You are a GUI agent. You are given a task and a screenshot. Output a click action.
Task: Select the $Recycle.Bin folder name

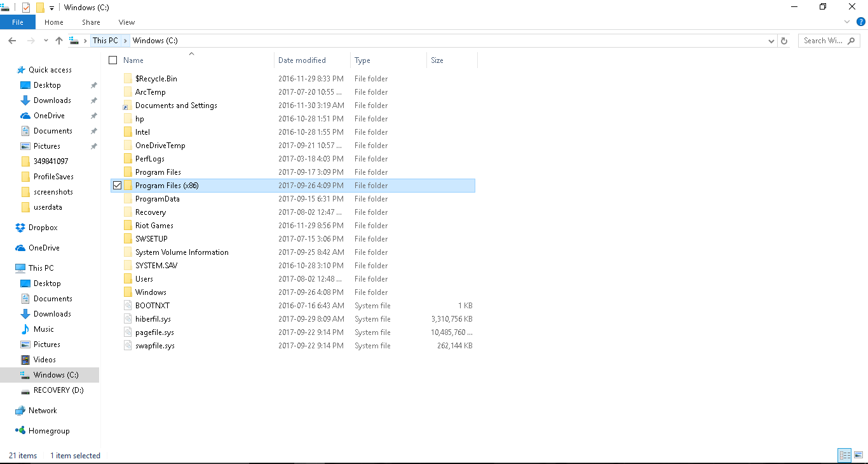click(156, 79)
